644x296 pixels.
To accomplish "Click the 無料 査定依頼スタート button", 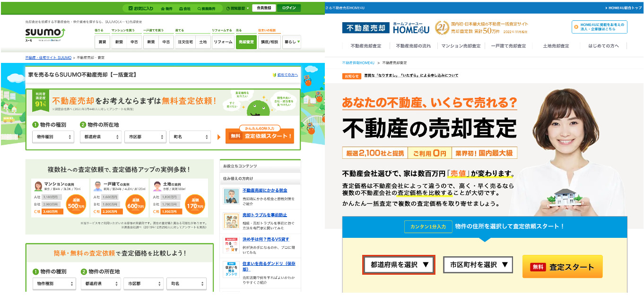I will (x=260, y=136).
